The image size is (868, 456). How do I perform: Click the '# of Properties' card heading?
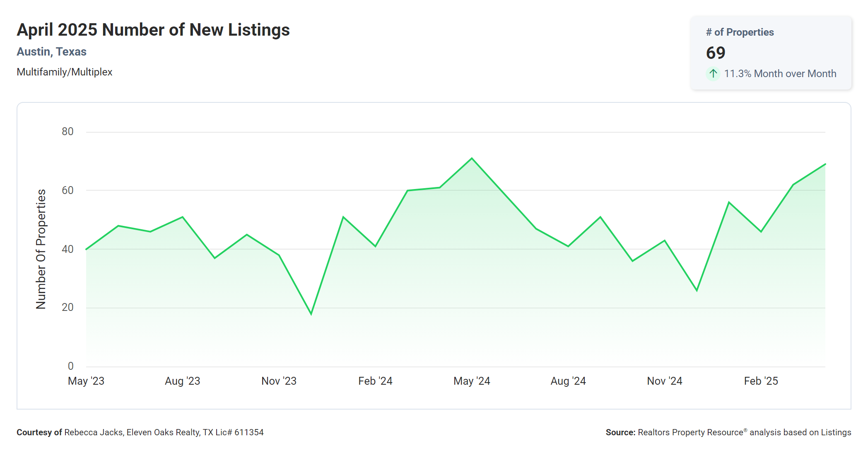tap(740, 32)
